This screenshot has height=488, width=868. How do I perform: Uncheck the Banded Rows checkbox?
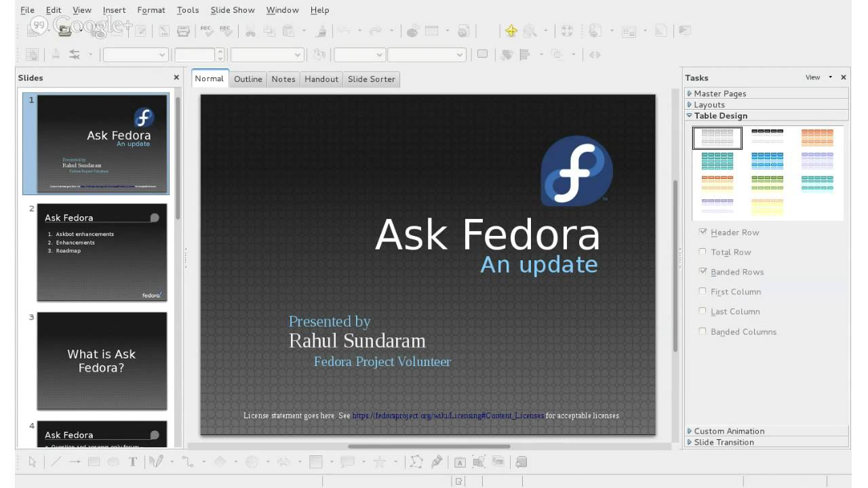point(703,271)
